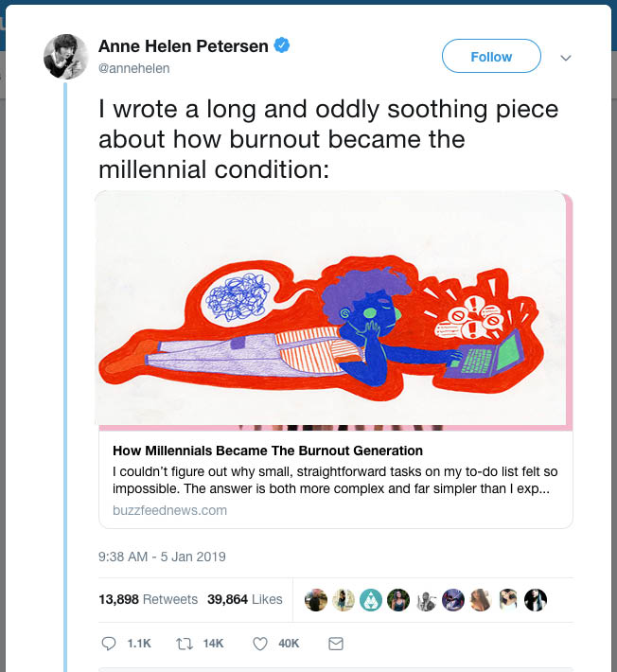View the 13,898 Retweets list
This screenshot has width=617, height=672.
[148, 599]
